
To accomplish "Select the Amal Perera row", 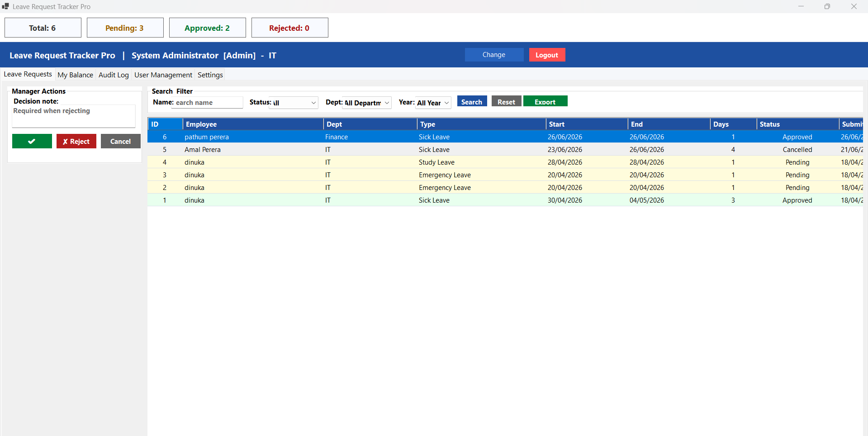I will point(505,149).
